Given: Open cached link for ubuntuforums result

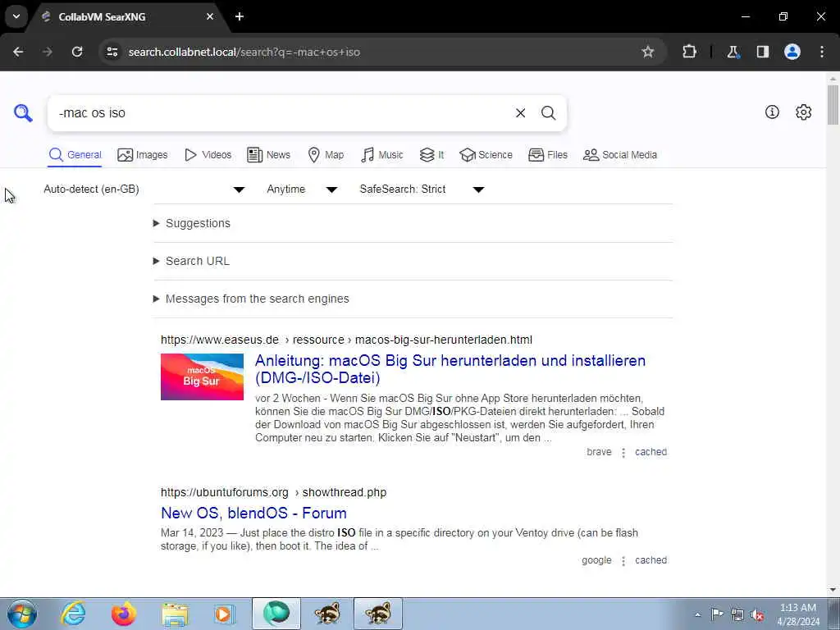Looking at the screenshot, I should (x=651, y=559).
